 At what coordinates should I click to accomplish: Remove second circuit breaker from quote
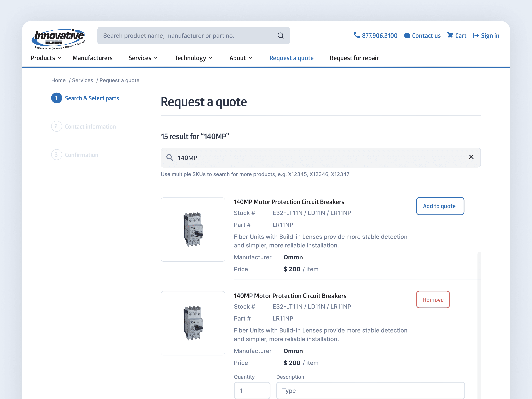pos(433,299)
